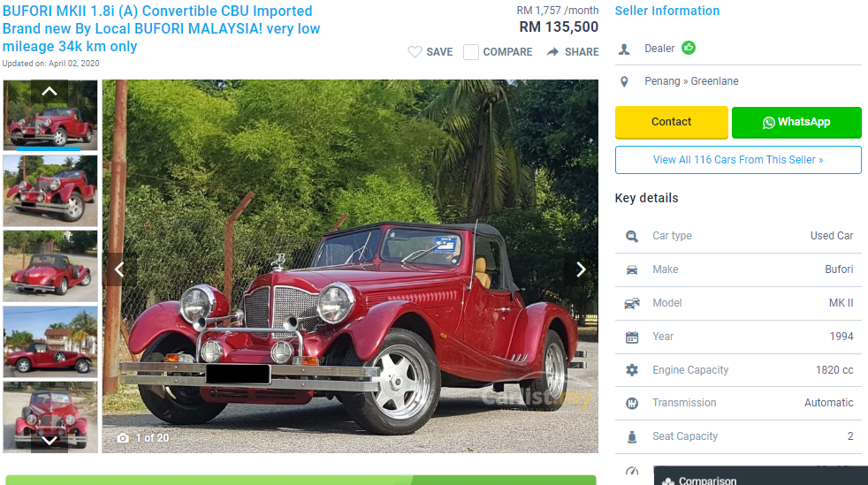The width and height of the screenshot is (868, 485).
Task: Click the camera photo count icon
Action: tap(123, 438)
